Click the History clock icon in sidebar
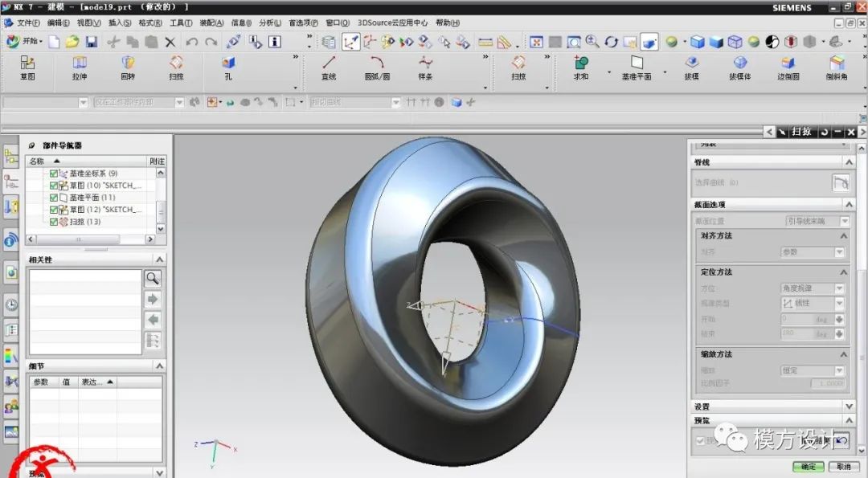 (11, 304)
